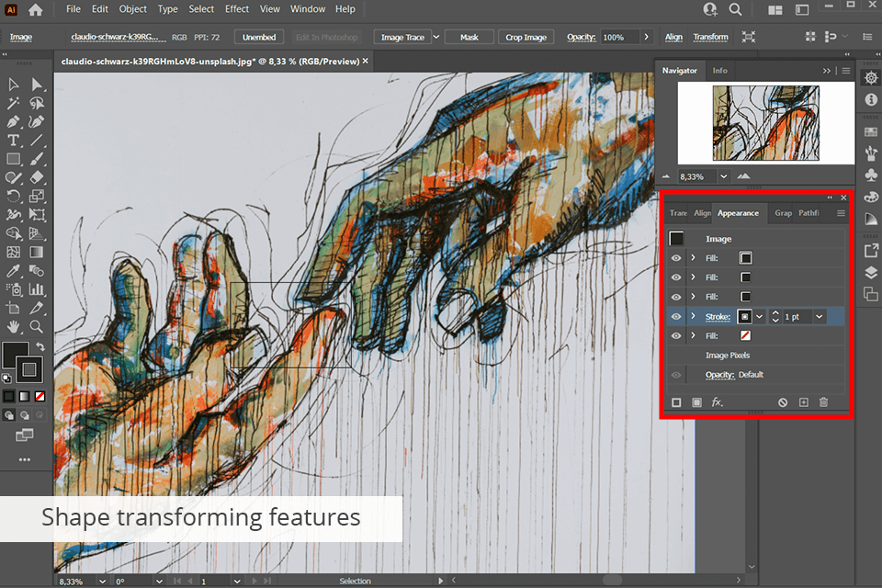
Task: Pick the Eyedropper tool
Action: pyautogui.click(x=14, y=271)
